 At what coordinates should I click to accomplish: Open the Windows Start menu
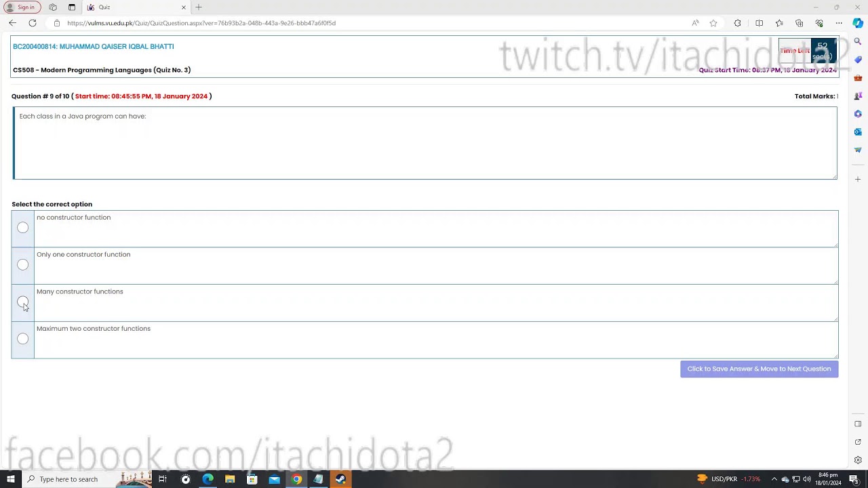pyautogui.click(x=10, y=479)
